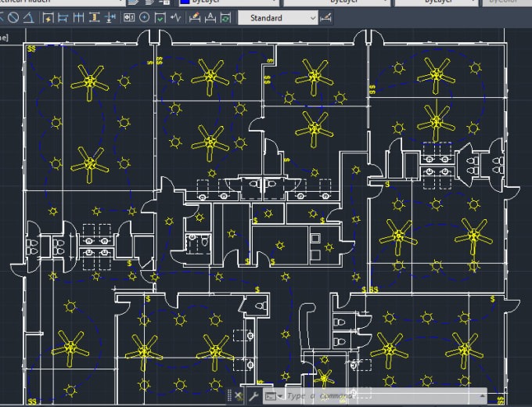Click the Dimension Text Edit tool
532x407 pixels.
[210, 17]
